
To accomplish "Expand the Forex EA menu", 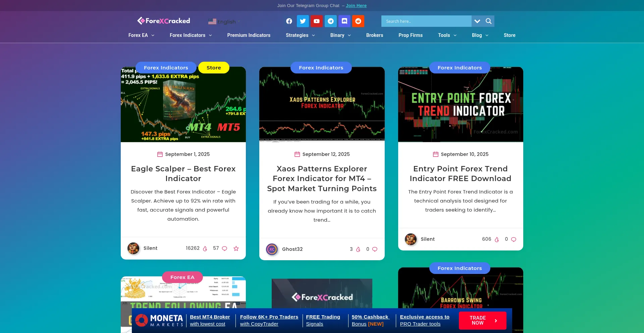I will (141, 35).
